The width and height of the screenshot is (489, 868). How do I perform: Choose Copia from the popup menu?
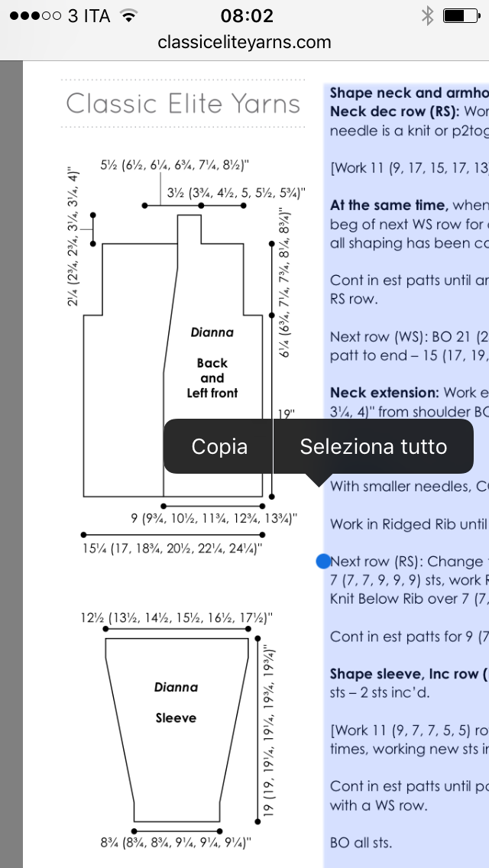point(219,446)
